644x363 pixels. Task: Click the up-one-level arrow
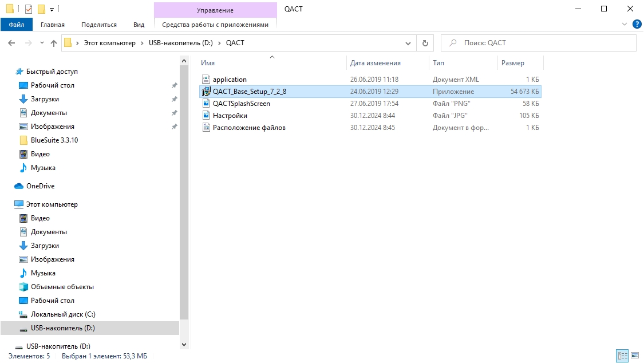tap(54, 43)
